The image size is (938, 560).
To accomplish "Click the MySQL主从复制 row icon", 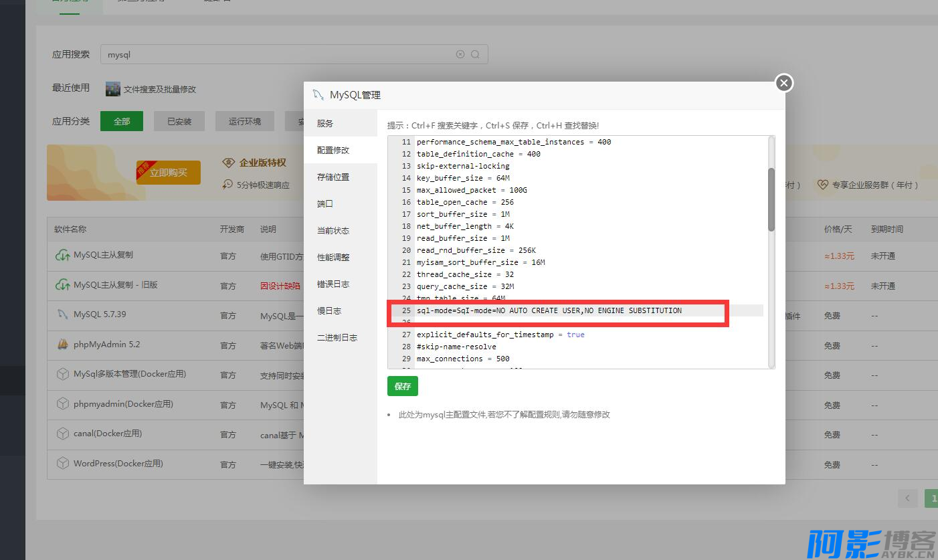I will (62, 256).
